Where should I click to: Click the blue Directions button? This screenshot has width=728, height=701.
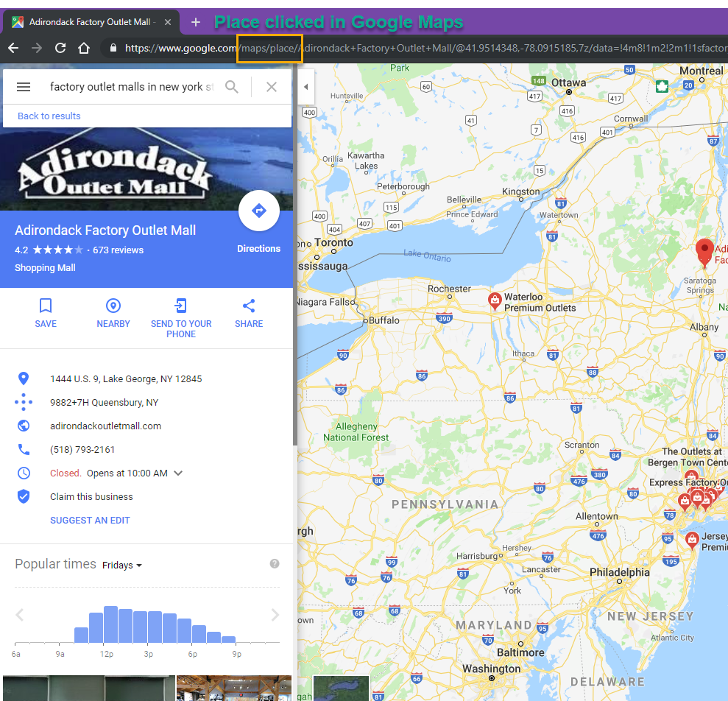pos(259,211)
